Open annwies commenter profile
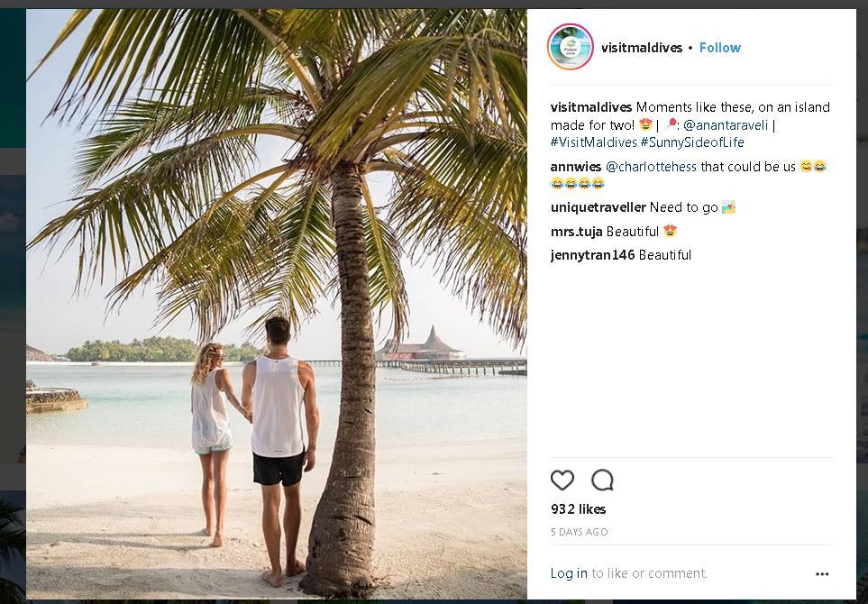 (x=576, y=167)
